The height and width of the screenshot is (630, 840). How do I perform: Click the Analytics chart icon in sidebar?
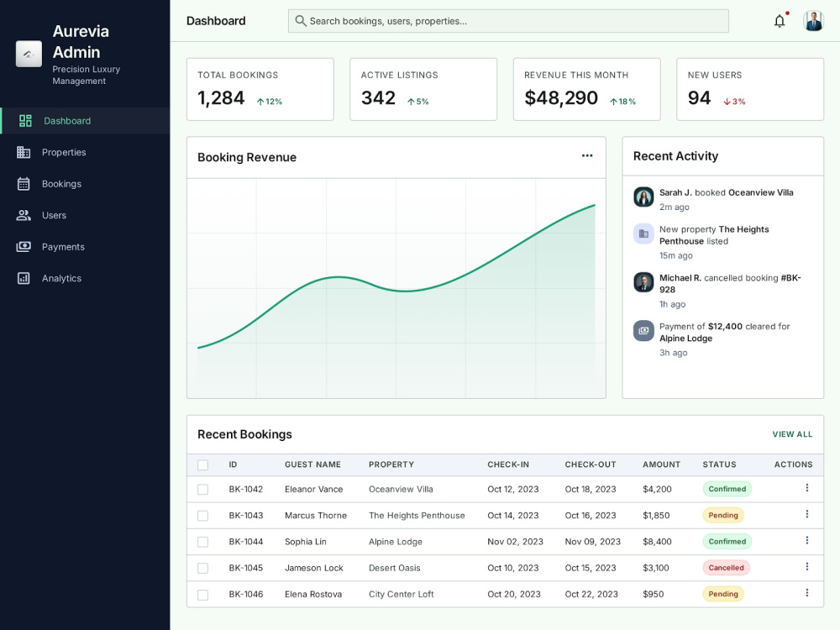(24, 278)
